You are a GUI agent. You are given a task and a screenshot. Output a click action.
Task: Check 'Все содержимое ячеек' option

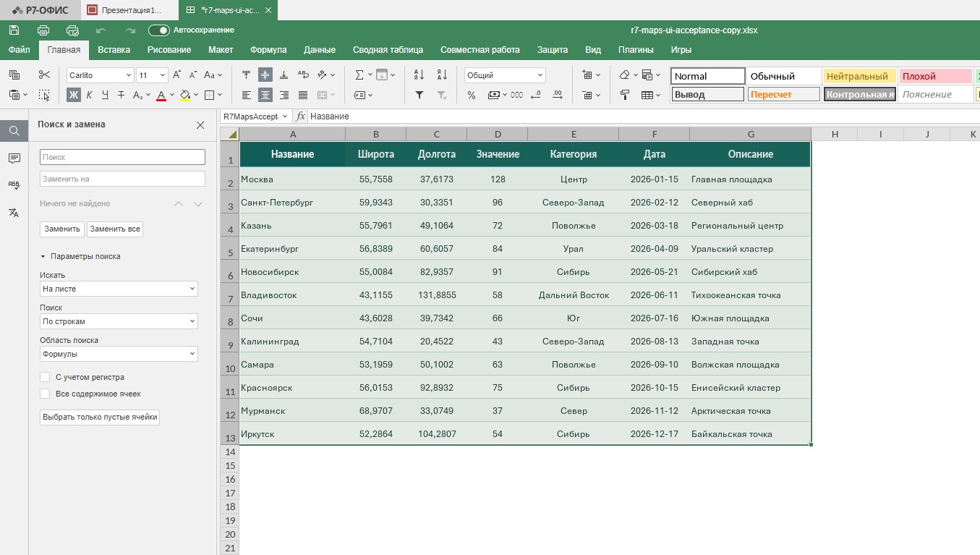click(45, 394)
